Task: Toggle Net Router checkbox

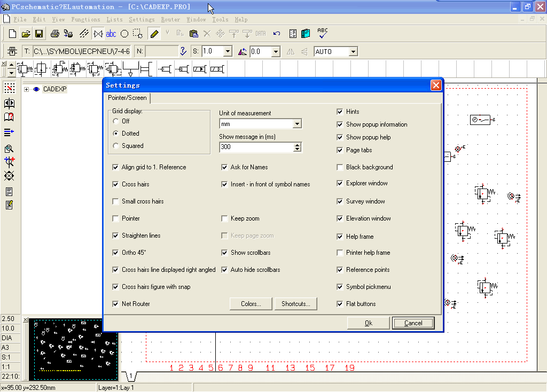Action: tap(115, 304)
